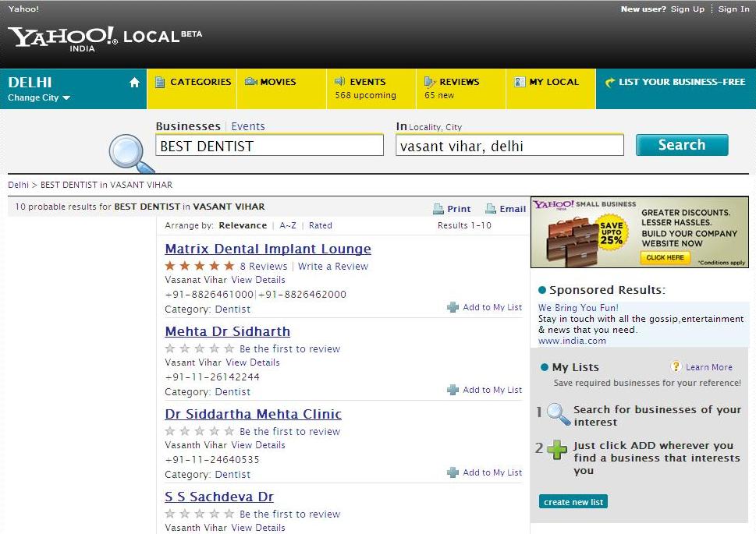This screenshot has width=756, height=534.
Task: Click the Email envelope icon
Action: (491, 209)
